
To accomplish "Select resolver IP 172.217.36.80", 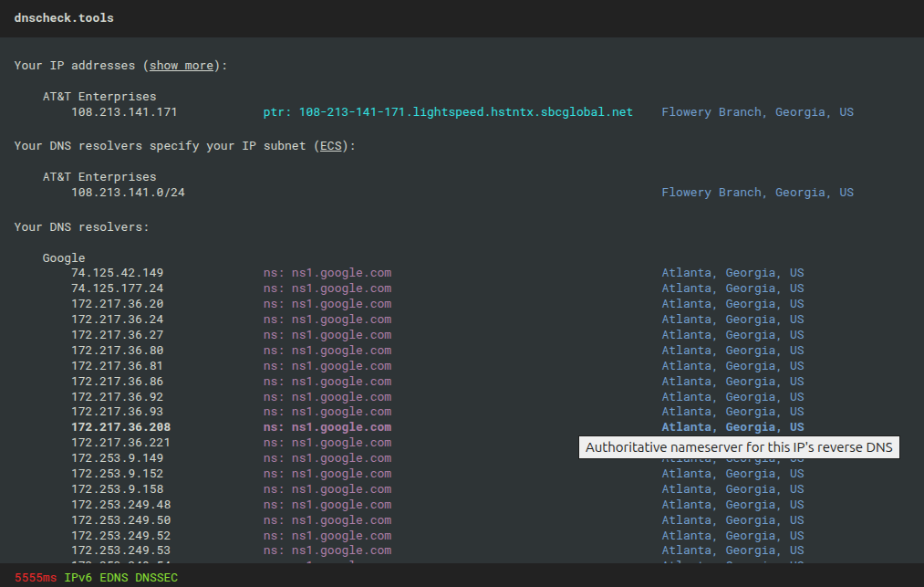I will (x=118, y=350).
